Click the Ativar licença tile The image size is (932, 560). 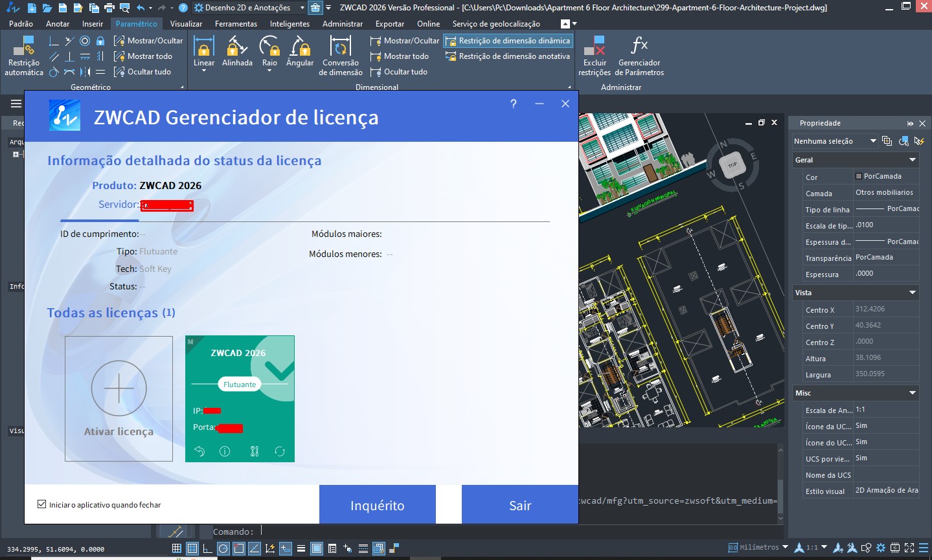(x=119, y=399)
